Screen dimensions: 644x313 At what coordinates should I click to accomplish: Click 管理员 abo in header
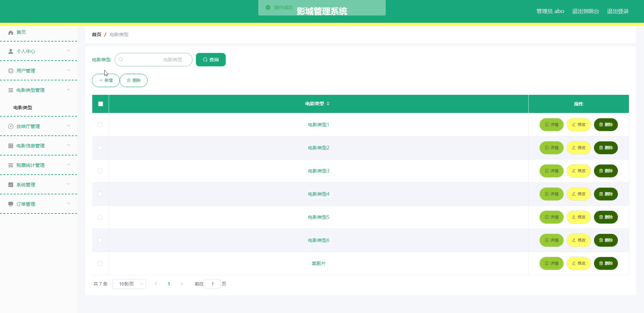[x=550, y=11]
